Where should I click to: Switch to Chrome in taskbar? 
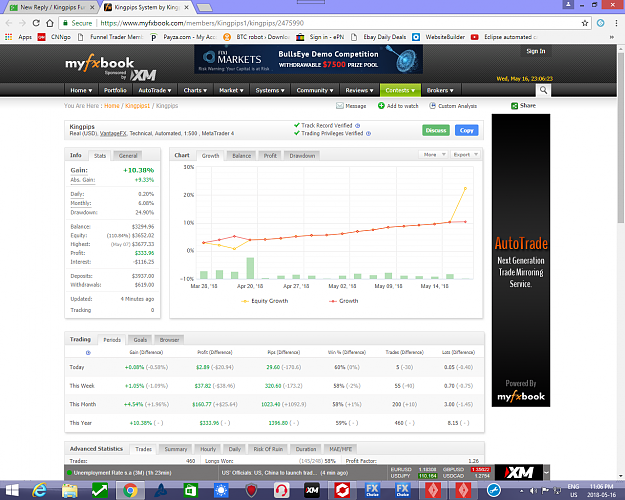[x=130, y=490]
